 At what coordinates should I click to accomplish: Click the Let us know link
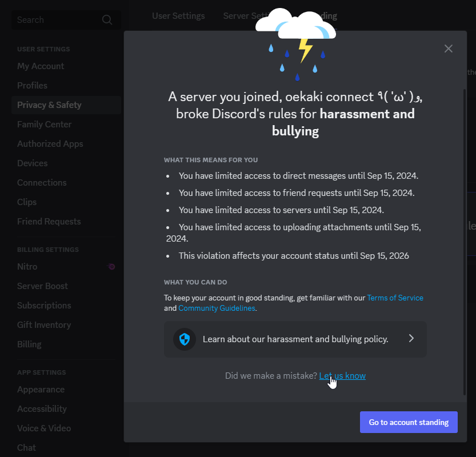tap(342, 376)
